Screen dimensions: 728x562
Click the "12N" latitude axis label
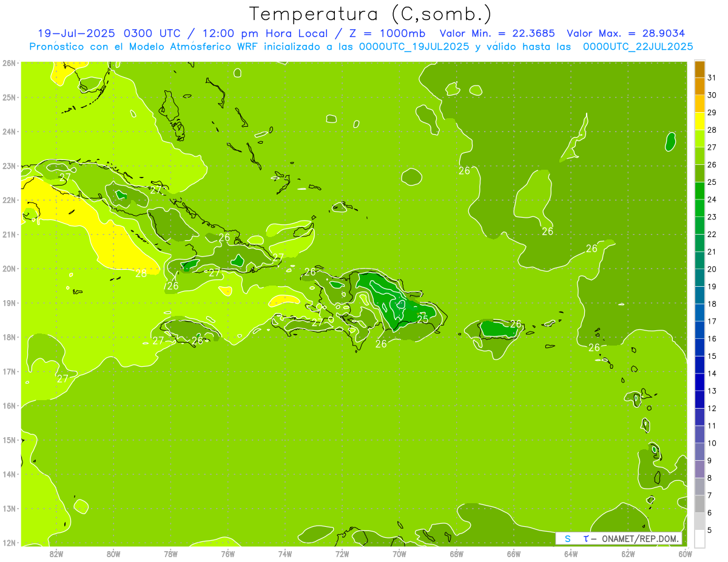8,543
